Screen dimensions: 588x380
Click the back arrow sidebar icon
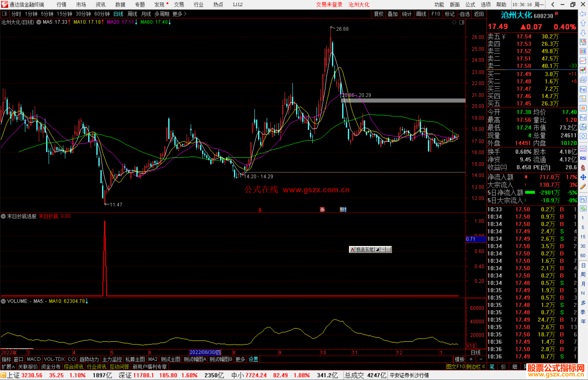pyautogui.click(x=583, y=14)
